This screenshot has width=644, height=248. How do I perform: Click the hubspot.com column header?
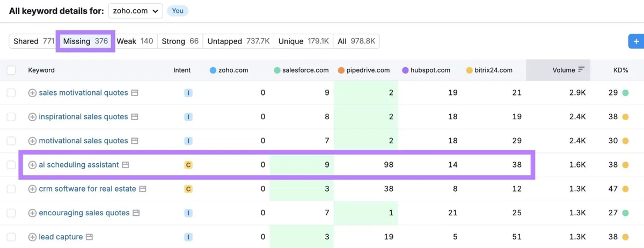pos(426,70)
